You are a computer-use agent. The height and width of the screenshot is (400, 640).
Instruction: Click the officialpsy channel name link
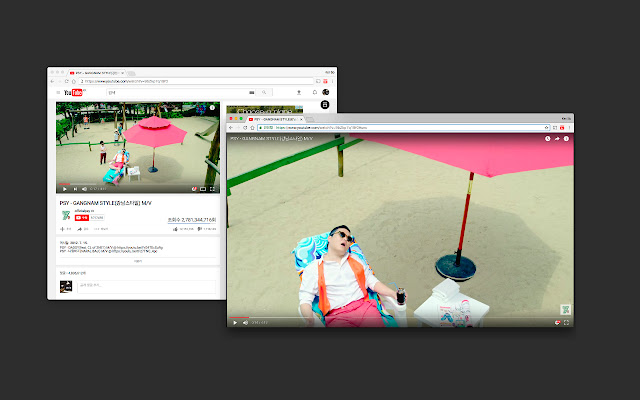point(84,211)
